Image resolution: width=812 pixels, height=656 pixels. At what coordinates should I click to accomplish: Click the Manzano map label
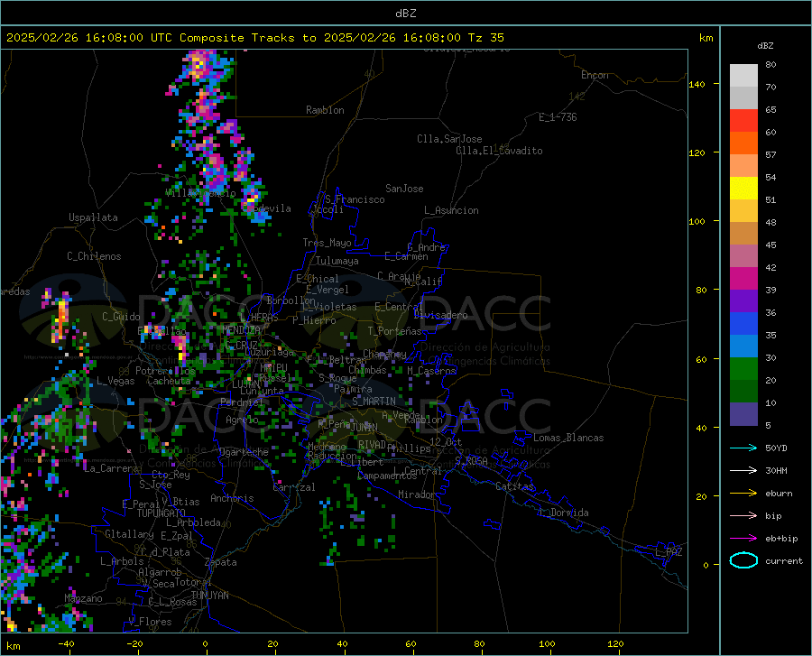point(83,598)
